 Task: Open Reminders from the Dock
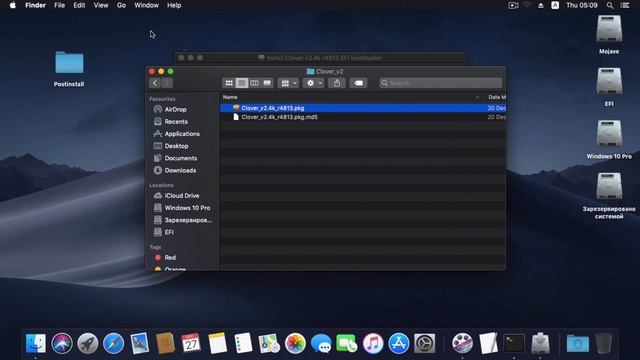coord(243,343)
